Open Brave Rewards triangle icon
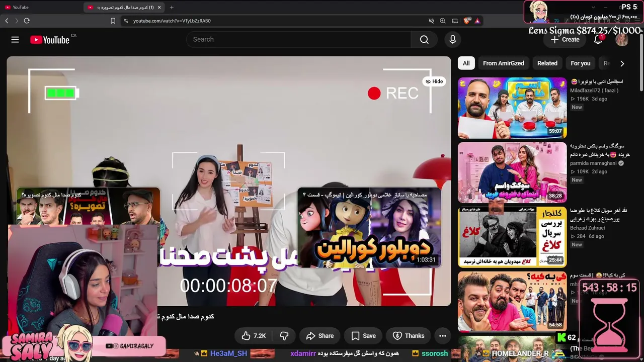Screen dimensions: 644x362 coord(477,21)
